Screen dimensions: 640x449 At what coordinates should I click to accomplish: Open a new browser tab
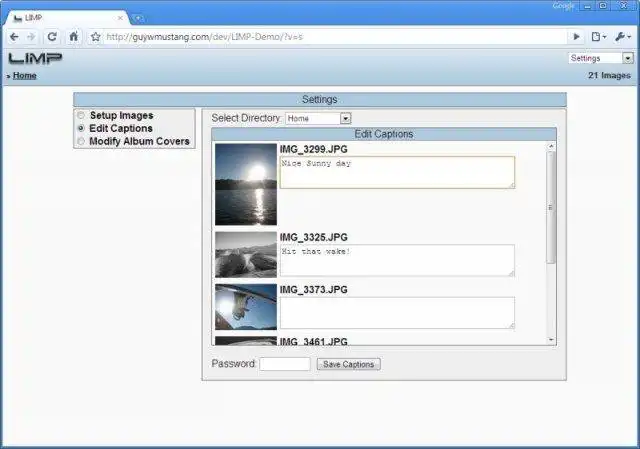tap(138, 18)
